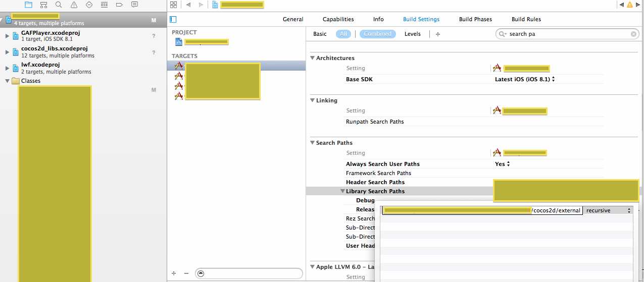Switch to the Info tab

pos(378,19)
